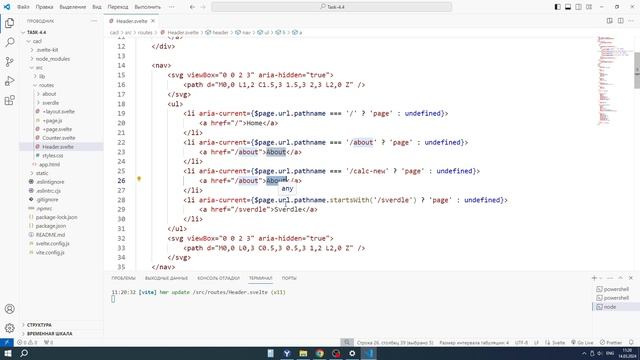Expand the static folder

pyautogui.click(x=42, y=173)
